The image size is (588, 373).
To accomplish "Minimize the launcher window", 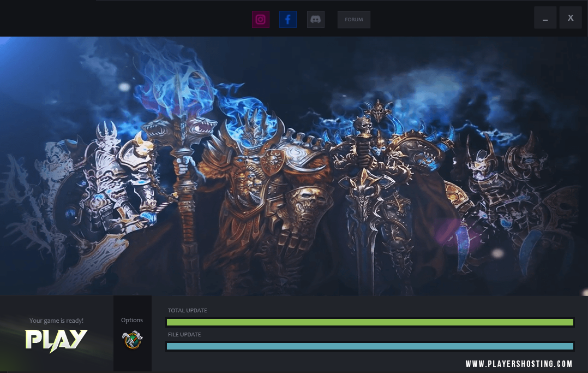I will (545, 17).
